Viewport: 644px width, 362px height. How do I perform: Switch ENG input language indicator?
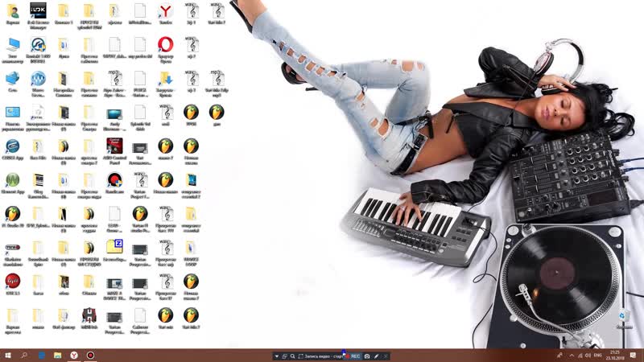click(598, 356)
